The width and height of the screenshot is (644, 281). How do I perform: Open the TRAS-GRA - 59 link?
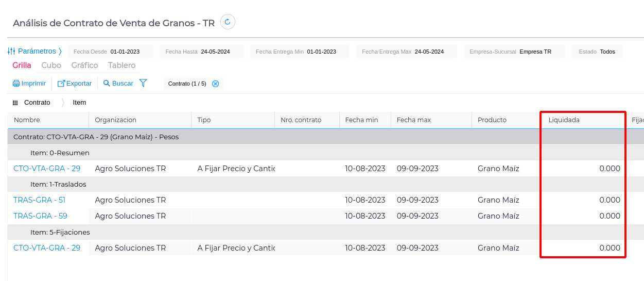[40, 216]
